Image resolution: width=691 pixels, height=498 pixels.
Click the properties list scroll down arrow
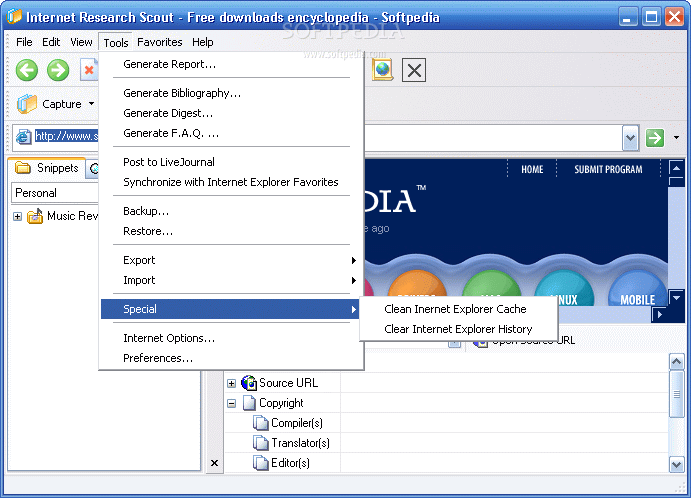pyautogui.click(x=676, y=464)
